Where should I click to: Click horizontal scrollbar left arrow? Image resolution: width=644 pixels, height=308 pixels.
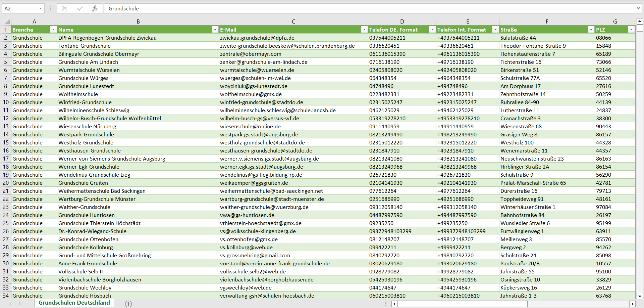coord(395,304)
